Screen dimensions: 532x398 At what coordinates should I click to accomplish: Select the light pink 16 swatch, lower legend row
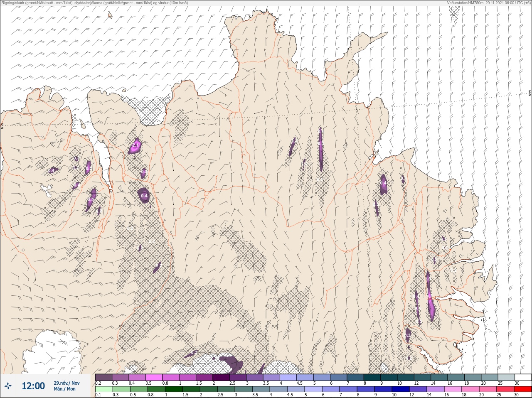452,390
